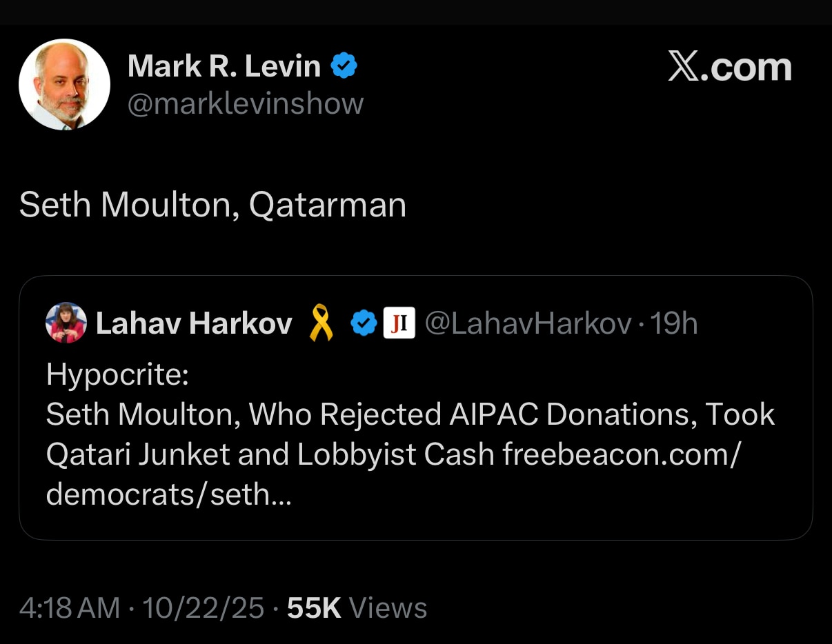Select the "Seth Moulton, Qatarman" post text
The image size is (832, 644).
[212, 205]
